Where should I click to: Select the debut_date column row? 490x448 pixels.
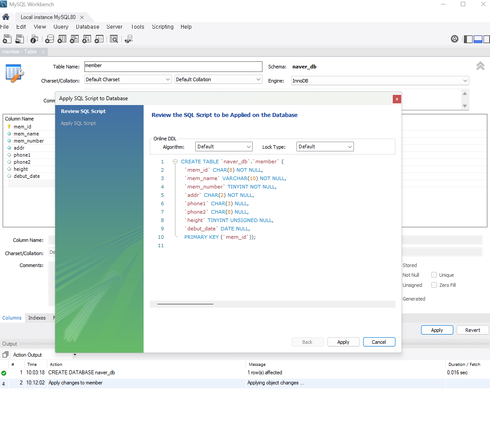(x=29, y=176)
